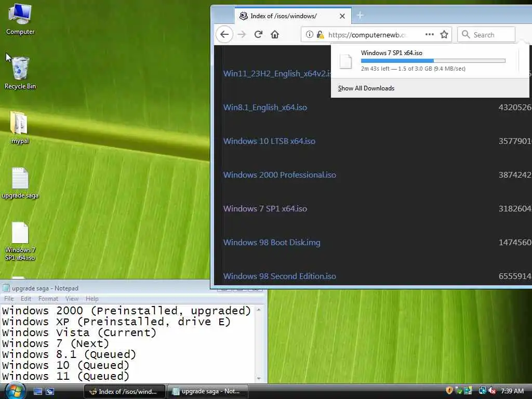Open a new browser tab

(x=360, y=15)
